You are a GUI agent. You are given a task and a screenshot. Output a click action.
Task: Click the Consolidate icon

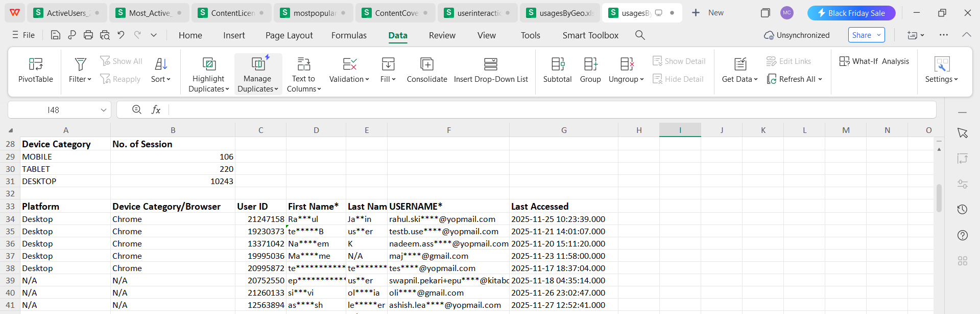[x=426, y=64]
